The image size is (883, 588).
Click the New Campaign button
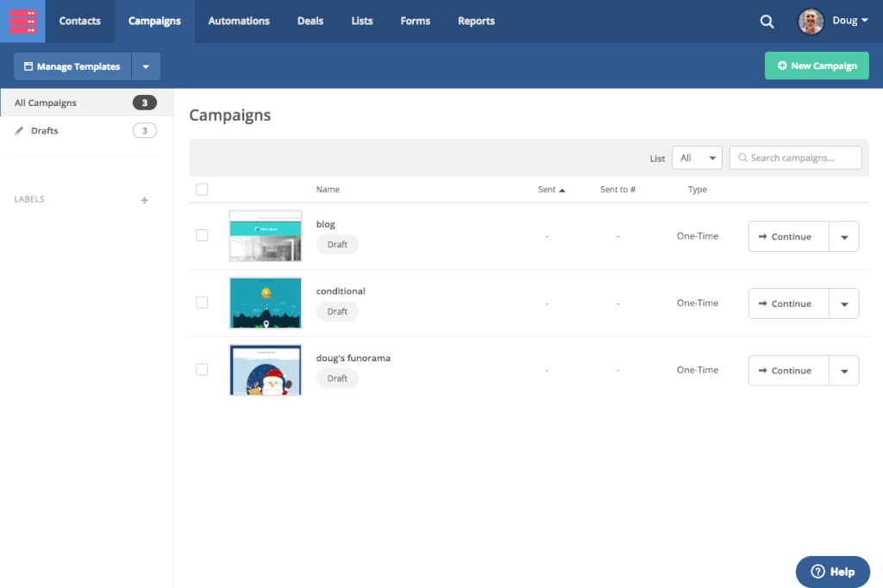[x=817, y=66]
